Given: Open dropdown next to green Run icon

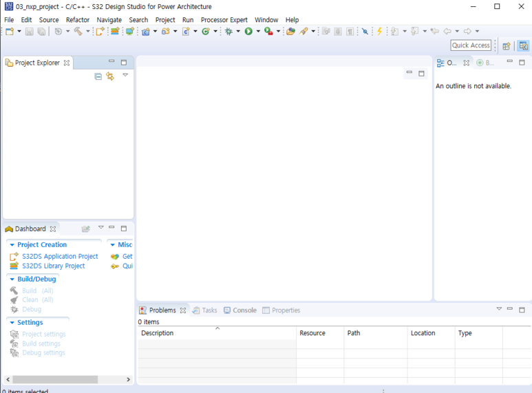Looking at the screenshot, I should (x=258, y=32).
